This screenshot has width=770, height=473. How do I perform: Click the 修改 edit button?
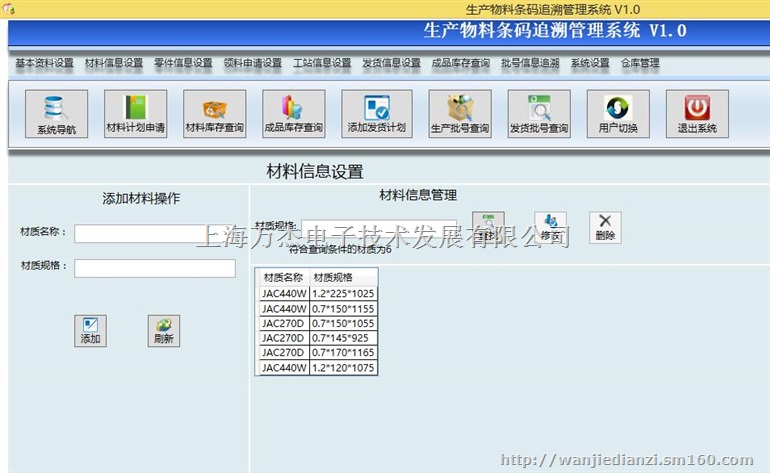point(550,227)
